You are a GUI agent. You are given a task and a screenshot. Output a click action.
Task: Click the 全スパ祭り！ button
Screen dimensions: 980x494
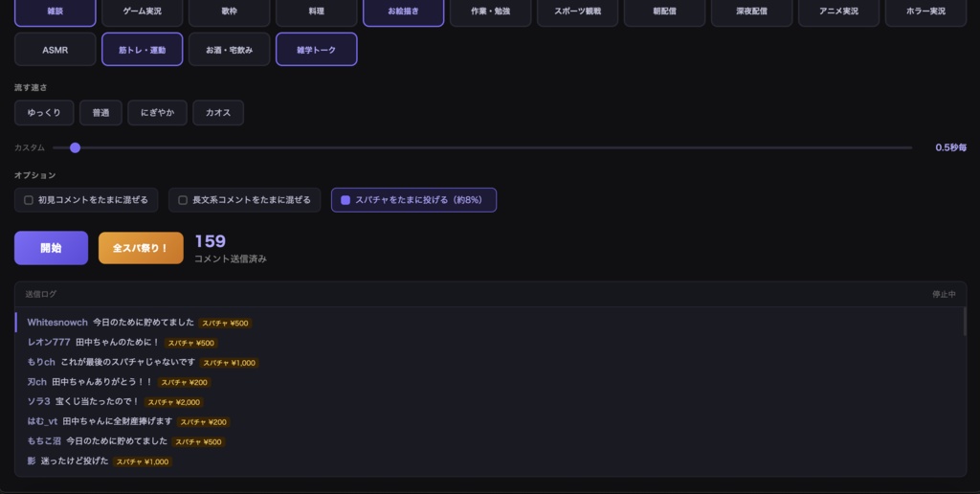click(141, 248)
